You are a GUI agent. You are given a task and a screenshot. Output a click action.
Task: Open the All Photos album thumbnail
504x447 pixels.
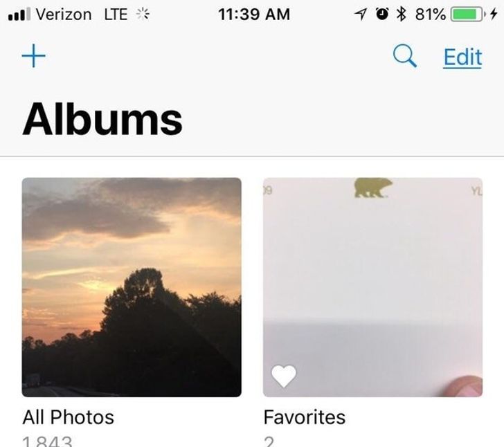point(132,287)
